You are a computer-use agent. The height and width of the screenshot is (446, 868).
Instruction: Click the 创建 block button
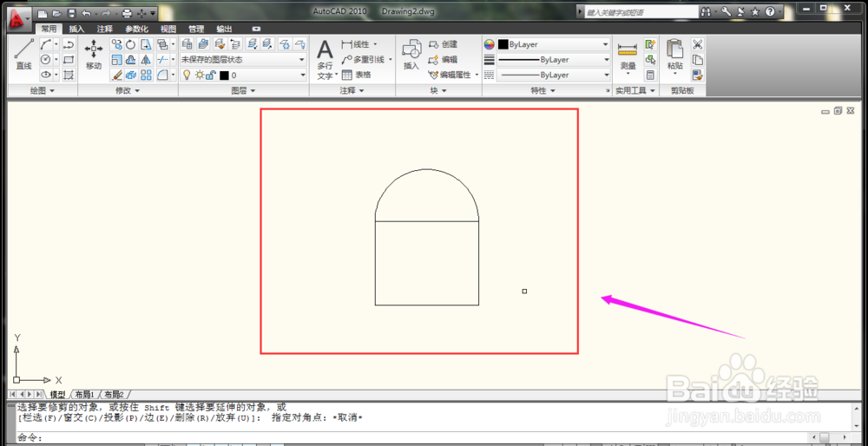(444, 44)
